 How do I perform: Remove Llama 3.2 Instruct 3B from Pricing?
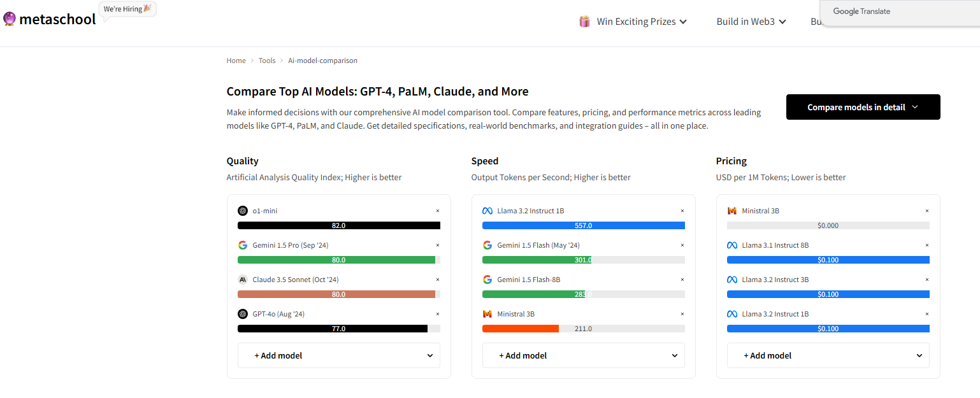pos(927,280)
